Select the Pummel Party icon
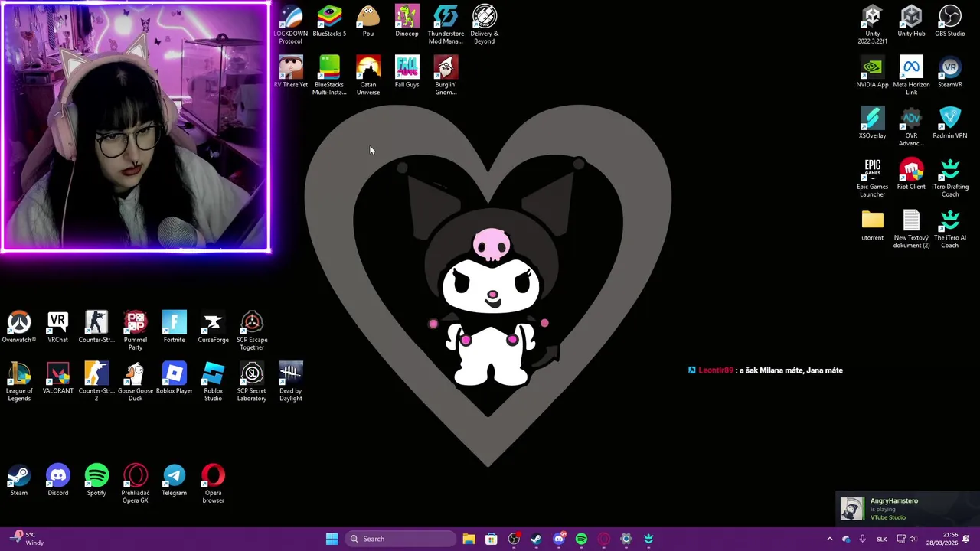This screenshot has height=551, width=980. click(x=136, y=331)
